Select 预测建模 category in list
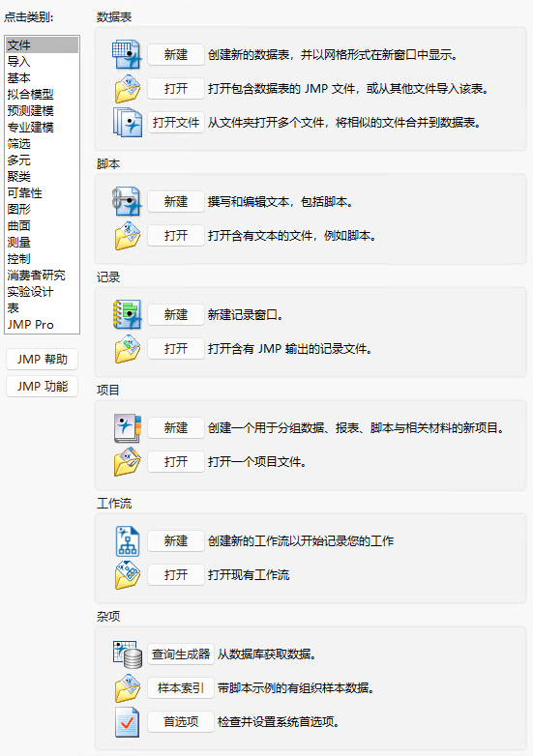 (42, 111)
